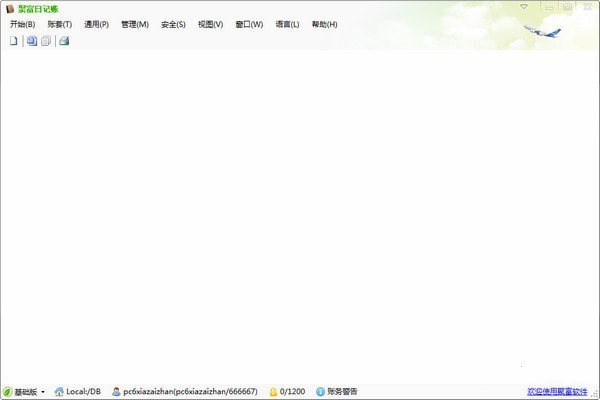Open the 账套(T) menu
This screenshot has height=400, width=600.
tap(60, 24)
